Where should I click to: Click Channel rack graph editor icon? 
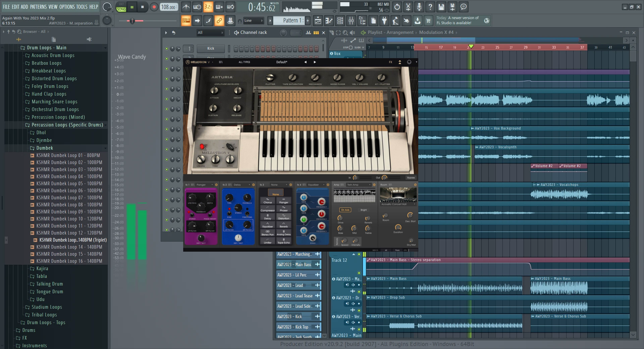308,33
